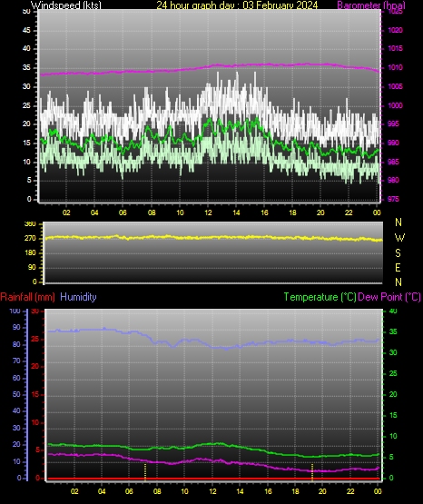Viewport: 423px width, 504px height.
Task: Click the 270 value on wind direction axis
Action: 30,239
